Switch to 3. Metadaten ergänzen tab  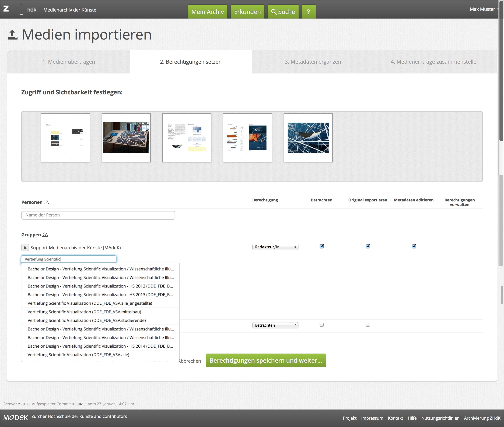313,62
